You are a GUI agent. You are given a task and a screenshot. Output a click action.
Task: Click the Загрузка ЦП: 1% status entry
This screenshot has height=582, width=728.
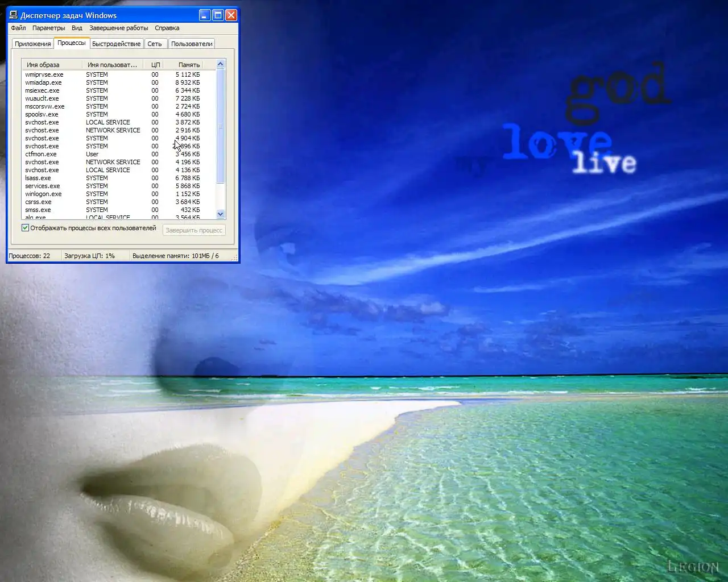[x=95, y=256]
